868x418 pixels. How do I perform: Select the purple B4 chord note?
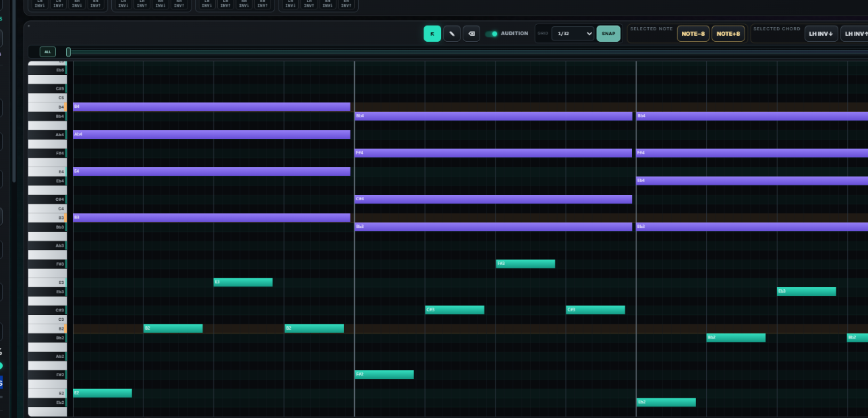coord(212,107)
